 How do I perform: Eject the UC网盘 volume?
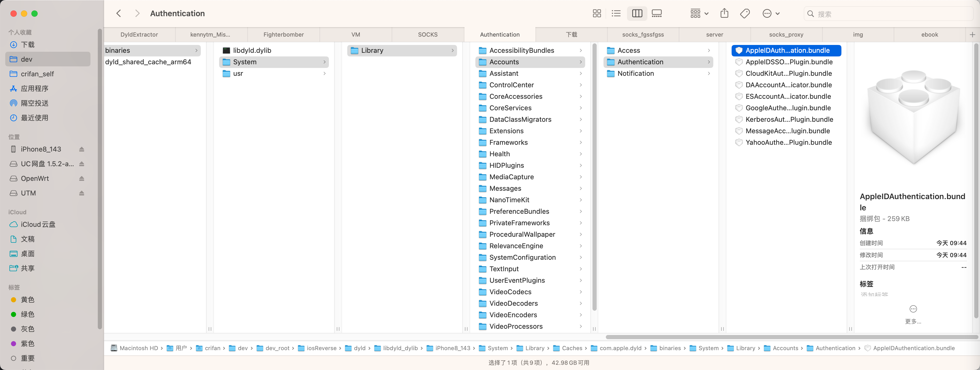point(81,164)
